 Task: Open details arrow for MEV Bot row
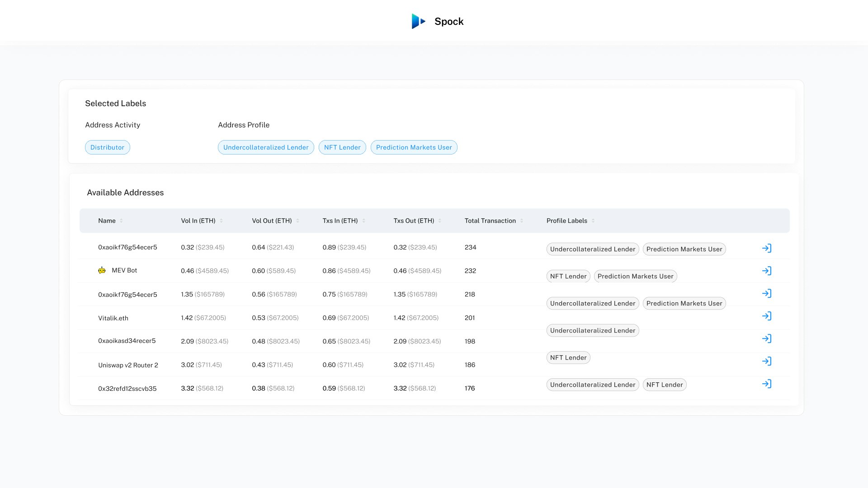(767, 271)
